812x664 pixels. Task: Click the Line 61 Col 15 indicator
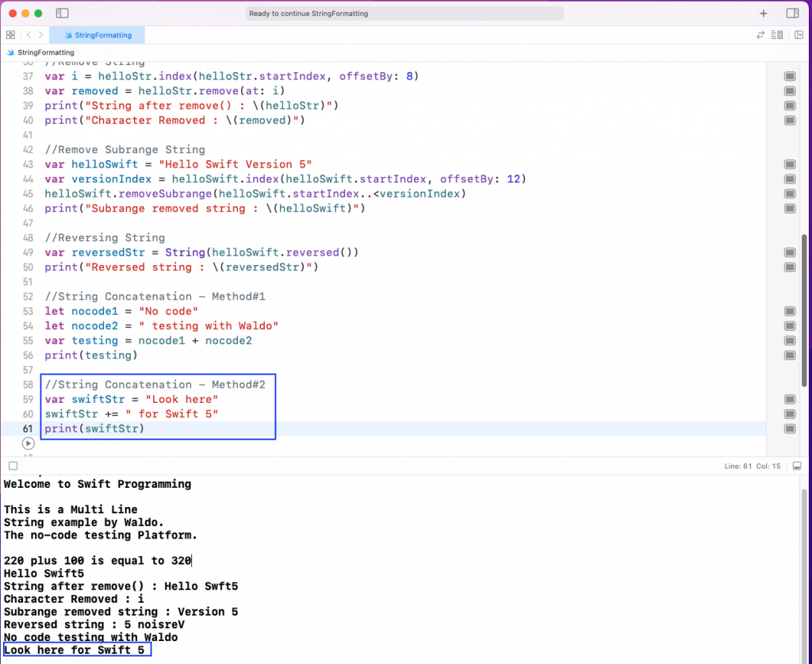click(753, 466)
